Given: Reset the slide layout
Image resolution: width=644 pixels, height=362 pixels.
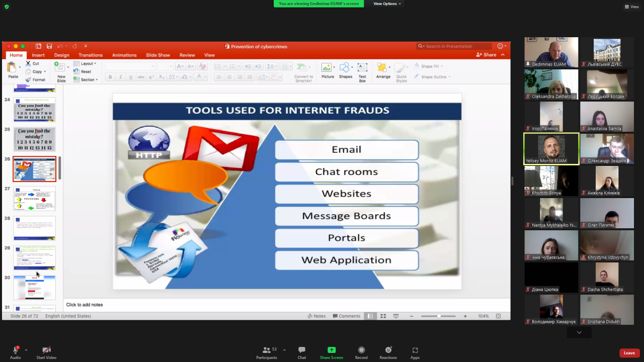Looking at the screenshot, I should pos(83,71).
